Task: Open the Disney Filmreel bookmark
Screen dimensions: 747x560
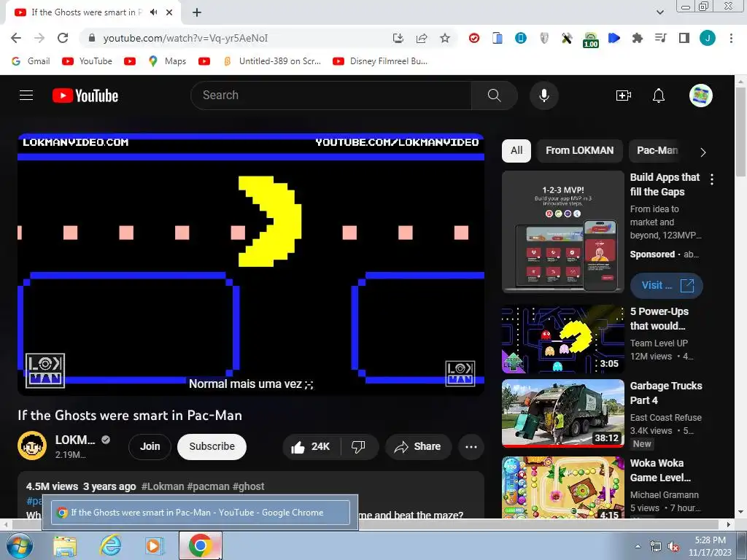Action: tap(380, 61)
